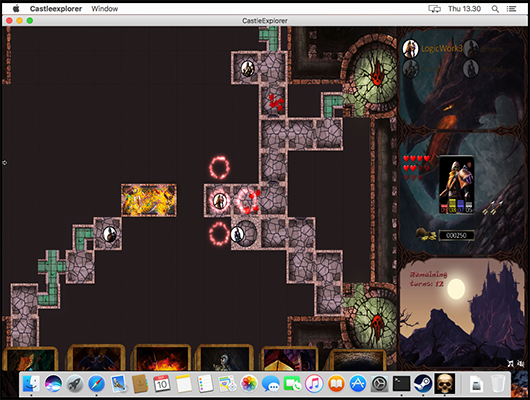The width and height of the screenshot is (530, 400).
Task: Select the hero token in the top room
Action: pos(248,68)
